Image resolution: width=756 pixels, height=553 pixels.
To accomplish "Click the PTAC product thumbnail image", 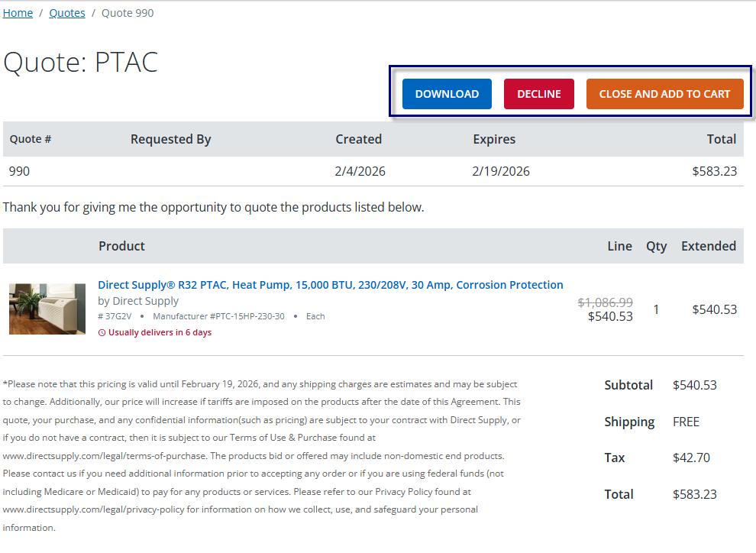I will 47,309.
